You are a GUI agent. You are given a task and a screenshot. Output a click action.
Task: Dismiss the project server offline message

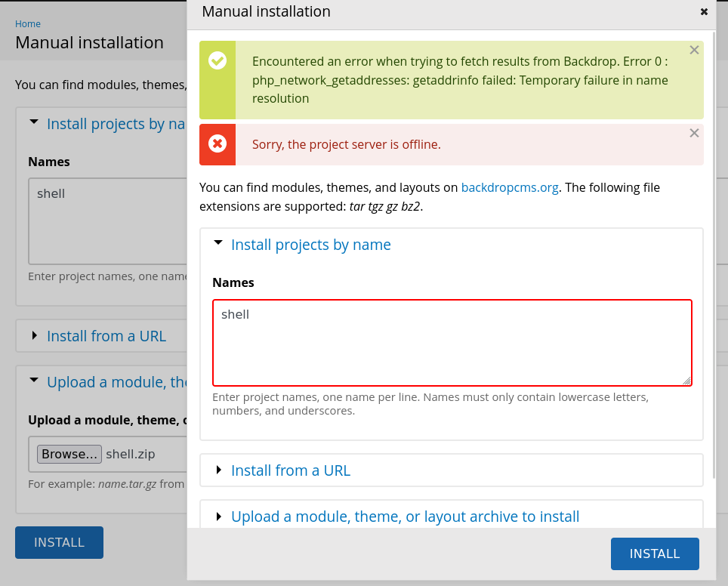pos(694,133)
